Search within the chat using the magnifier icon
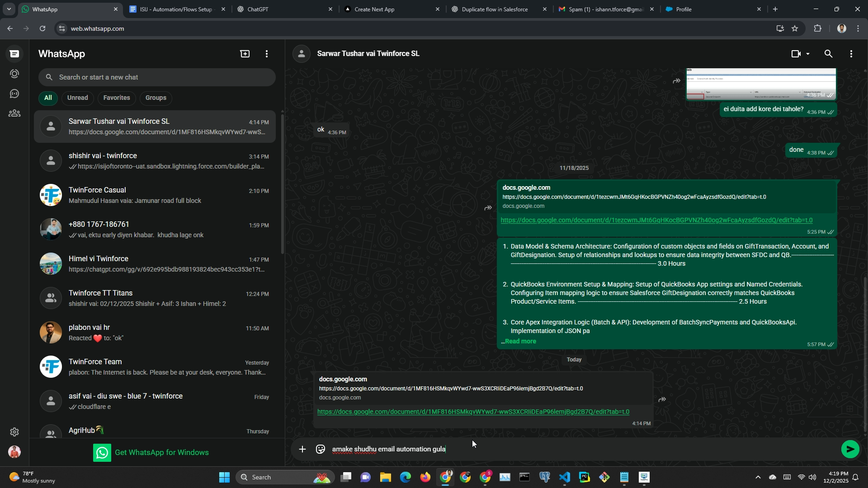 coord(828,54)
